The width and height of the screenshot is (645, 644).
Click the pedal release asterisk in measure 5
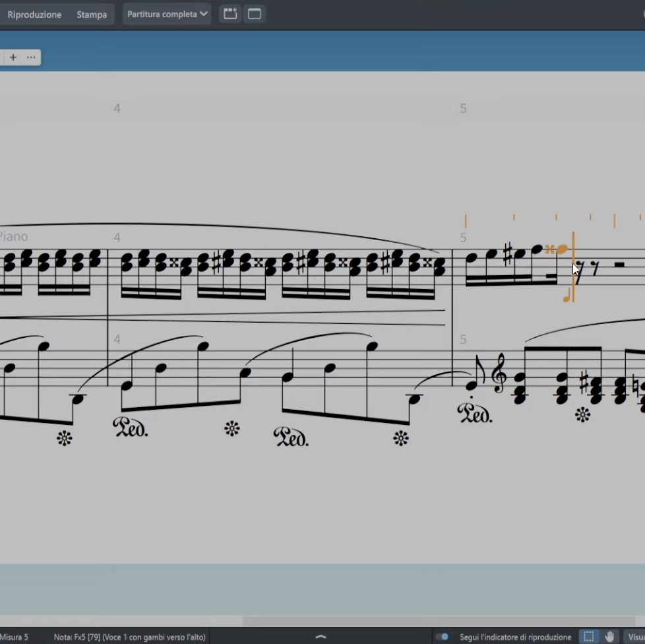pyautogui.click(x=582, y=414)
